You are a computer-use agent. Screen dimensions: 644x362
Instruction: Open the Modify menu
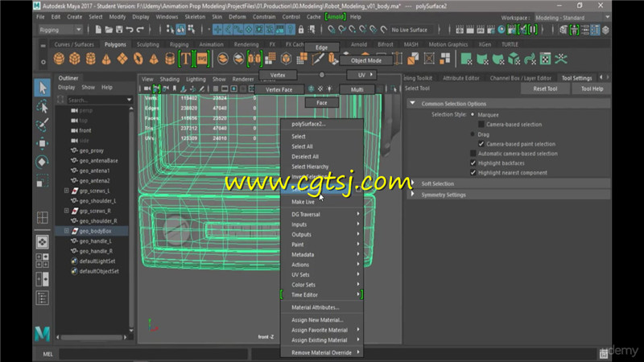tap(118, 17)
